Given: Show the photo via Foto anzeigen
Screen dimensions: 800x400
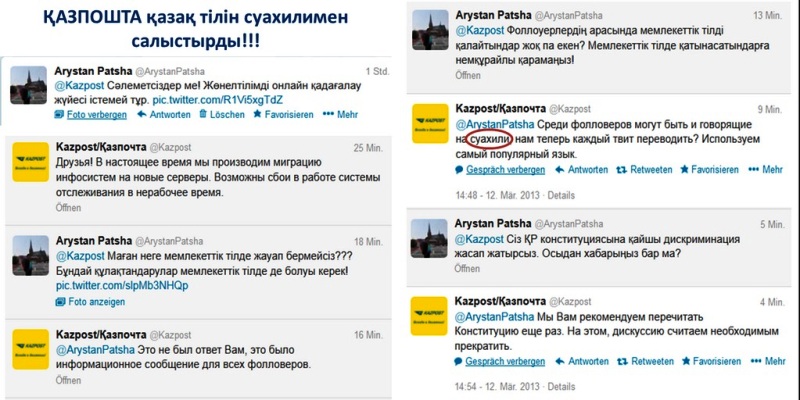Looking at the screenshot, I should (x=90, y=302).
